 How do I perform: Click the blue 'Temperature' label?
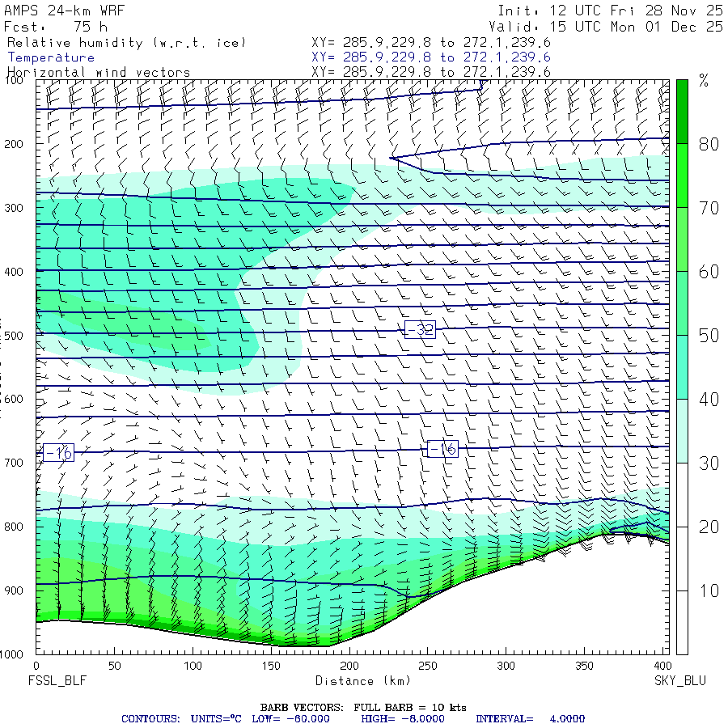click(51, 57)
